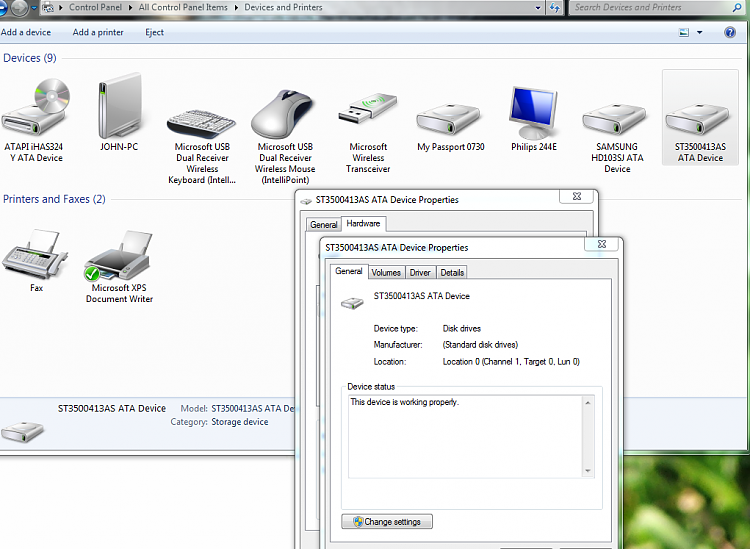This screenshot has width=750, height=549.
Task: Select Microsoft USB Dual Receiver Wireless Keyboard icon
Action: pos(201,124)
